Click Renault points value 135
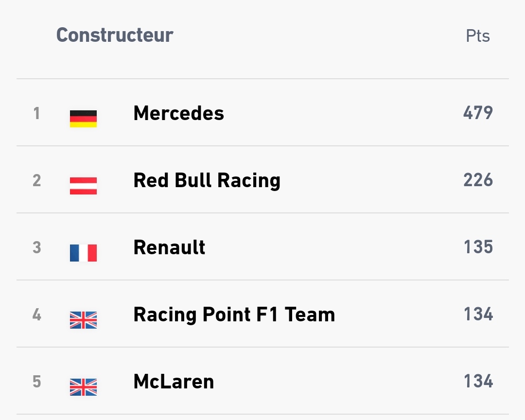The height and width of the screenshot is (420, 525). click(x=478, y=247)
